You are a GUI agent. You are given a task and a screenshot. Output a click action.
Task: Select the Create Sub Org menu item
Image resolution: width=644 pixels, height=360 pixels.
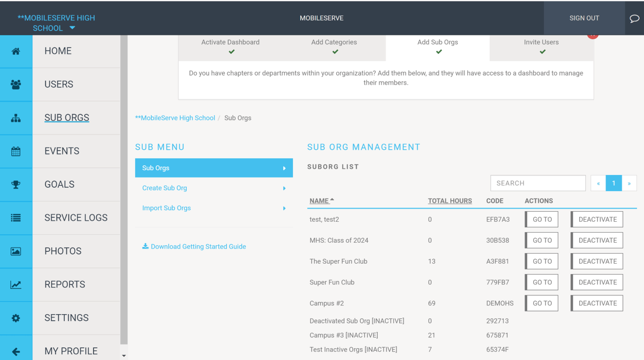[x=164, y=188]
